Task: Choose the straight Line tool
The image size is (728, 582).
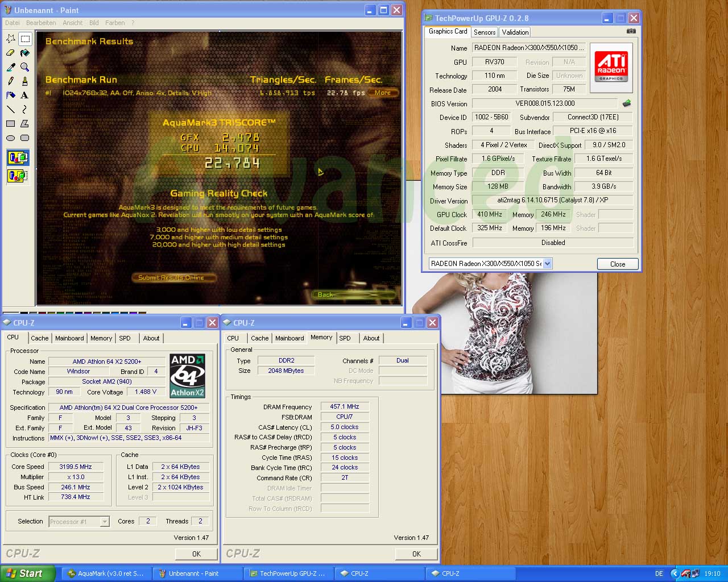Action: (11, 110)
